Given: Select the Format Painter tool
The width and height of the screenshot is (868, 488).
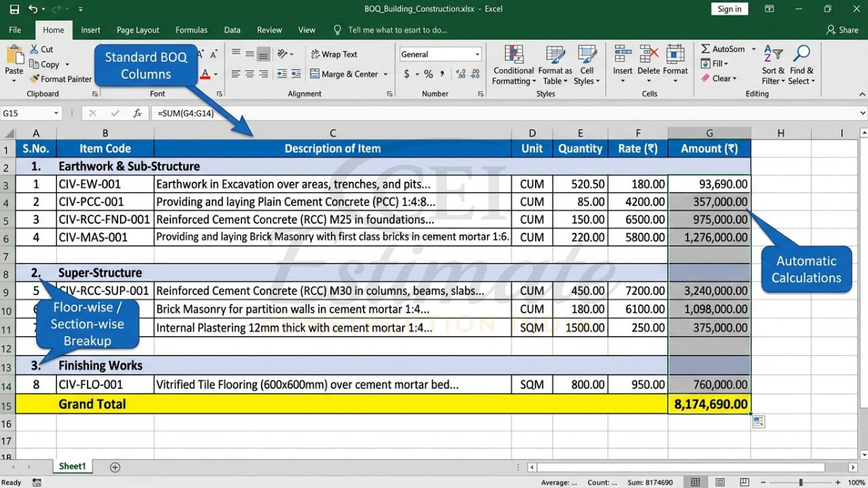Looking at the screenshot, I should pos(60,79).
